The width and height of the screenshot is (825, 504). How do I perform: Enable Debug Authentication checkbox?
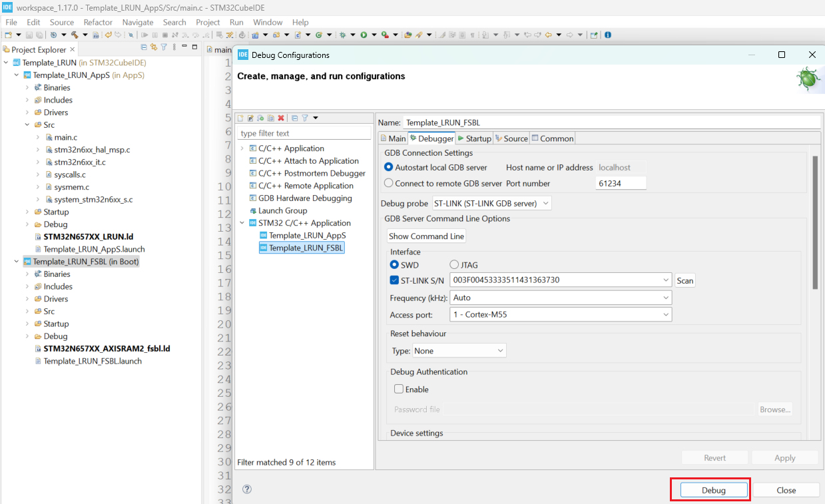399,389
